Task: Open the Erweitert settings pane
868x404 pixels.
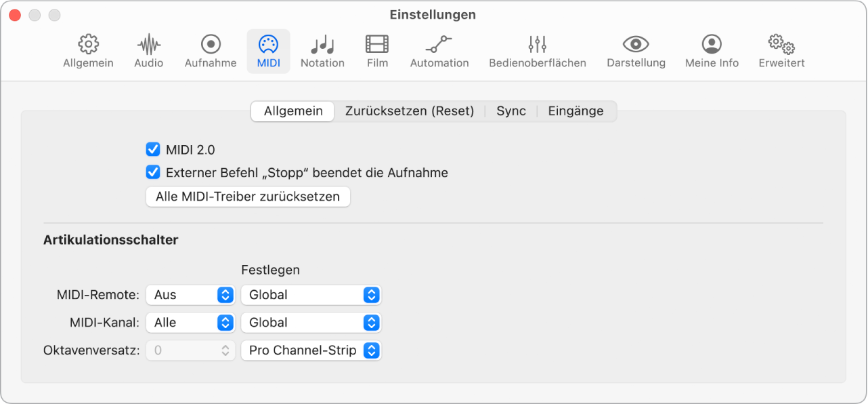Action: coord(781,52)
